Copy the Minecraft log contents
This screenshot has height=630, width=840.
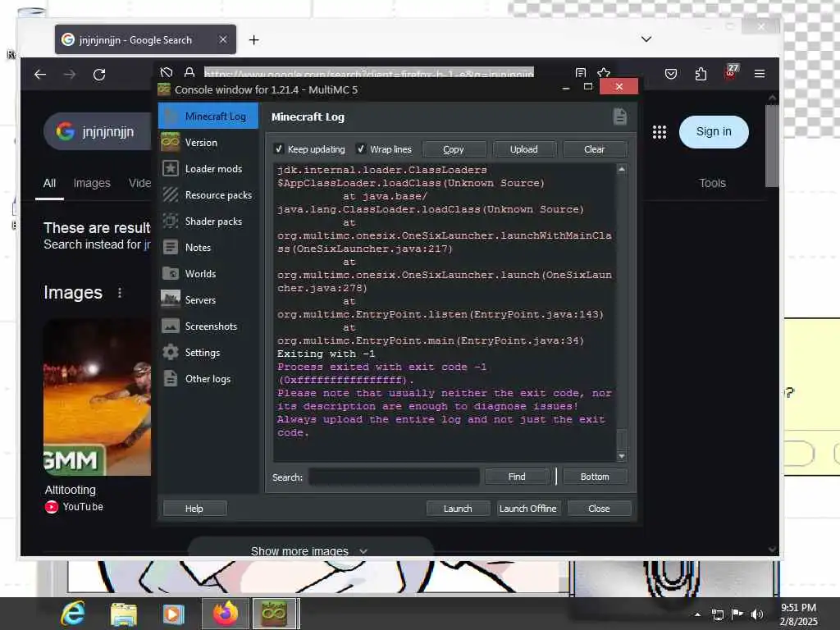(x=454, y=149)
